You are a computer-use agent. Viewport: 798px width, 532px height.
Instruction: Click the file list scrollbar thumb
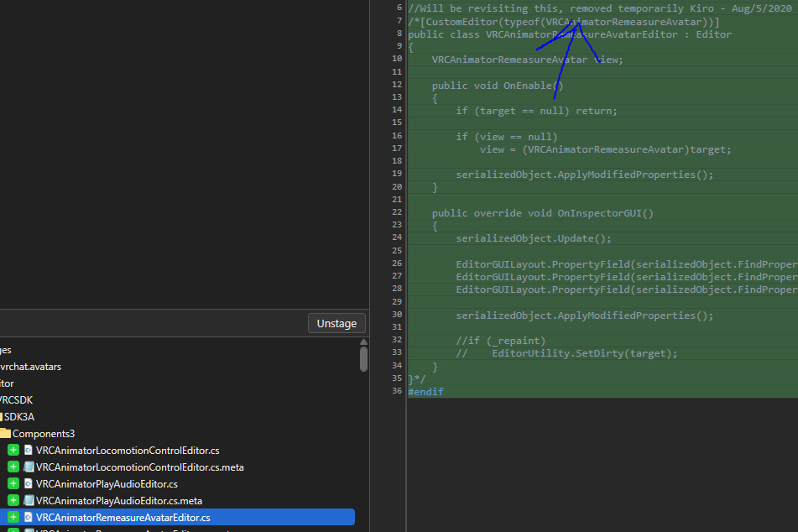tap(363, 359)
